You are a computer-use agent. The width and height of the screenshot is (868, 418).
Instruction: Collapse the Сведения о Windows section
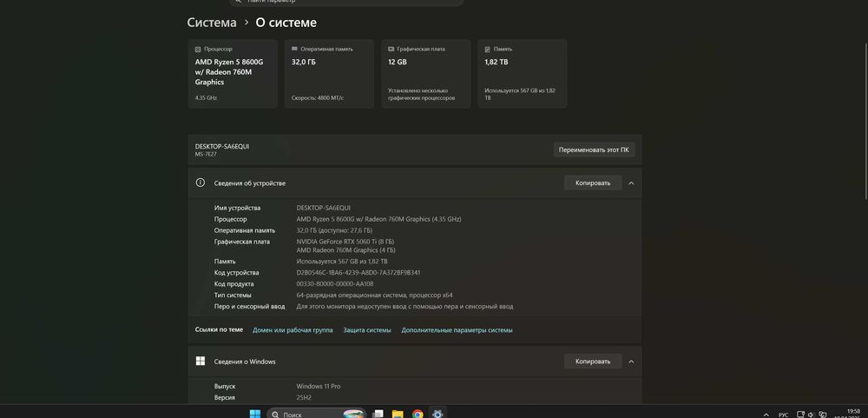click(631, 362)
